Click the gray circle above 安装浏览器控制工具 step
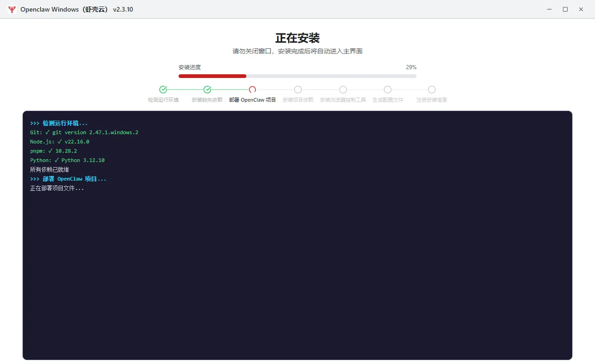This screenshot has height=364, width=595. pos(343,90)
